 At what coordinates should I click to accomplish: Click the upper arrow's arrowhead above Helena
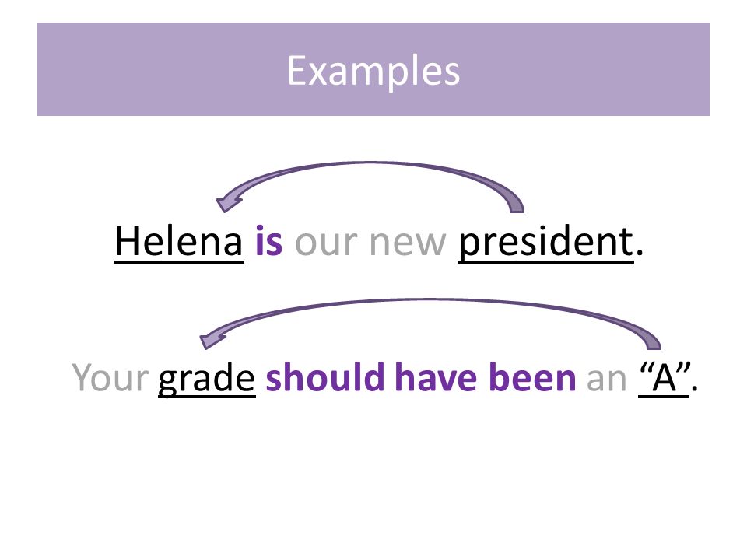(x=227, y=203)
